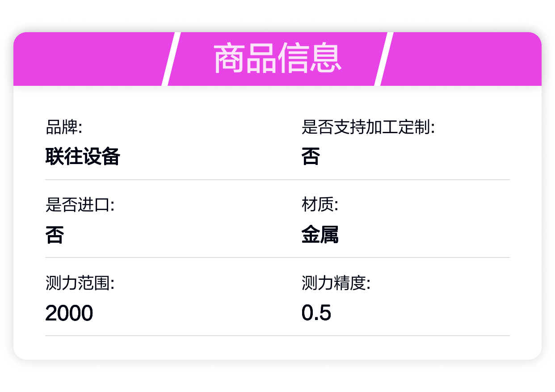Click the white slash left of 商品信息

(x=171, y=59)
